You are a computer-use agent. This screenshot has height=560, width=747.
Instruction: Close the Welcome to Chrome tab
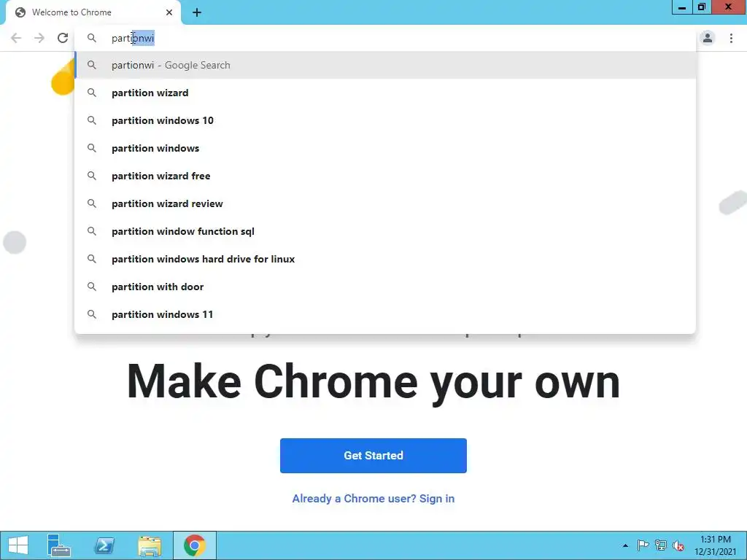tap(169, 12)
